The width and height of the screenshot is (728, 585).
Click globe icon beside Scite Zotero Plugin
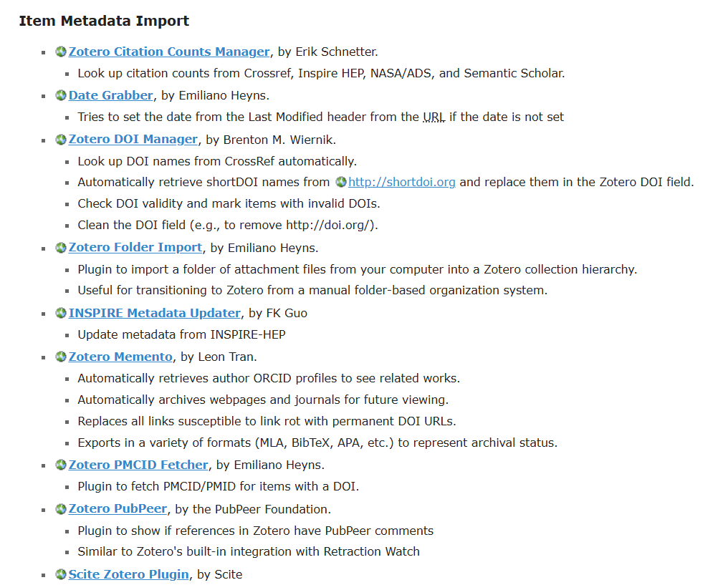point(61,574)
